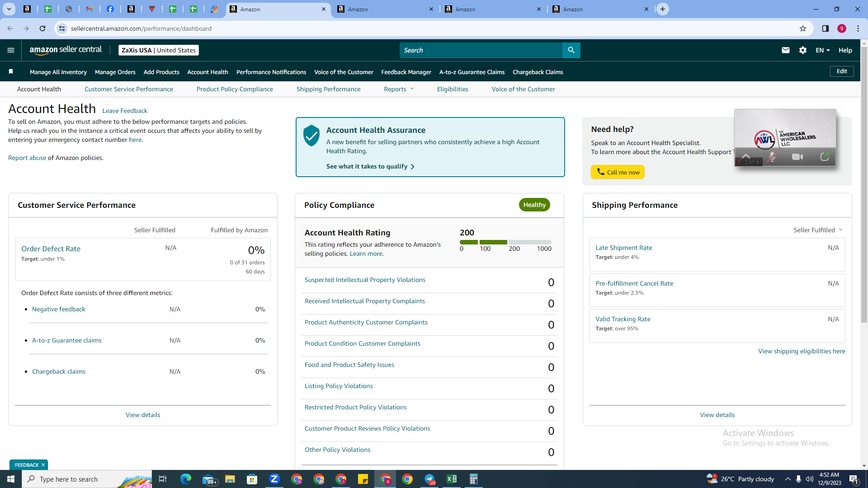The width and height of the screenshot is (868, 488).
Task: Switch to Shipping Performance tab
Action: [x=329, y=89]
